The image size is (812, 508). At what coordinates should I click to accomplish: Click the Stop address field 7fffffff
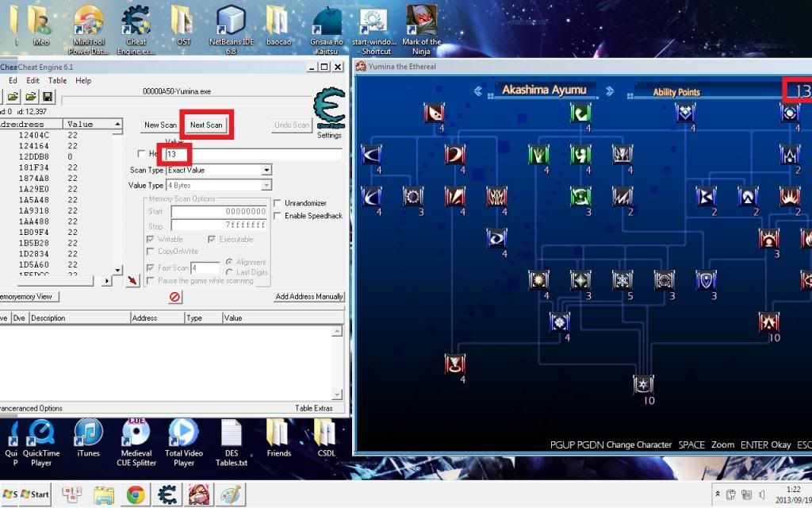point(219,225)
